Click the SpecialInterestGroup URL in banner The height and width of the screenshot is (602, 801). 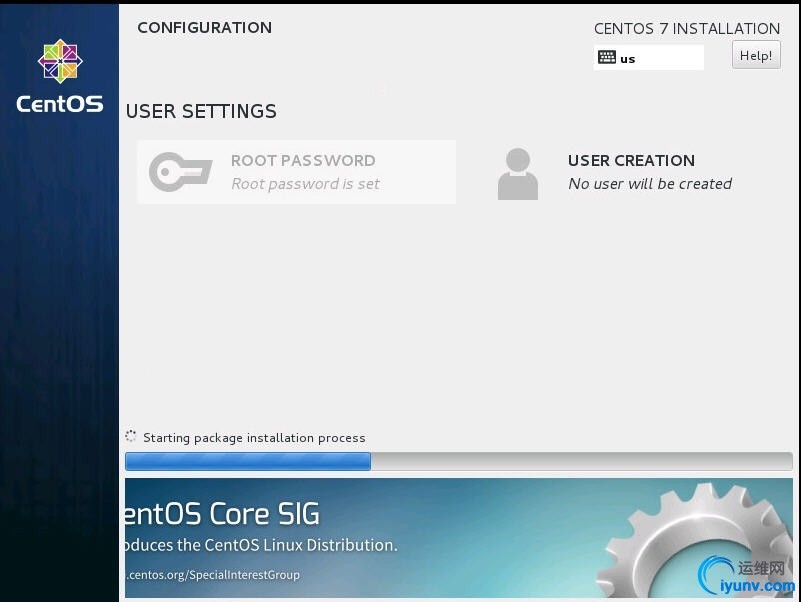pos(213,575)
